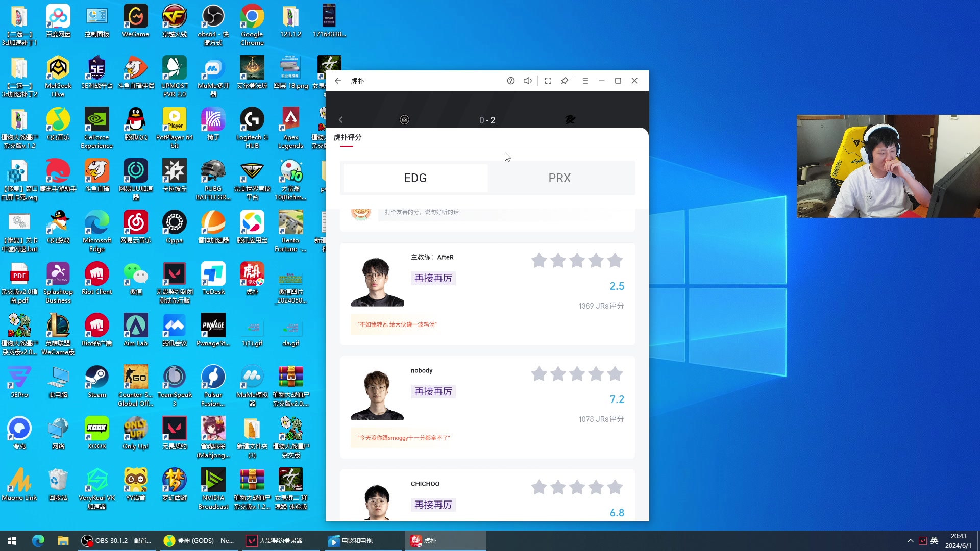The width and height of the screenshot is (980, 551).
Task: Open the taskbar clock and calendar
Action: 958,541
